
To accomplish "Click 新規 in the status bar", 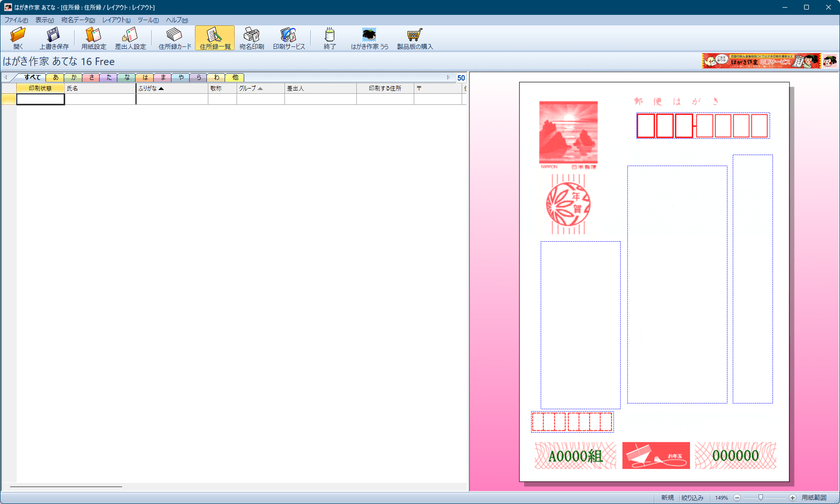I will tap(668, 498).
